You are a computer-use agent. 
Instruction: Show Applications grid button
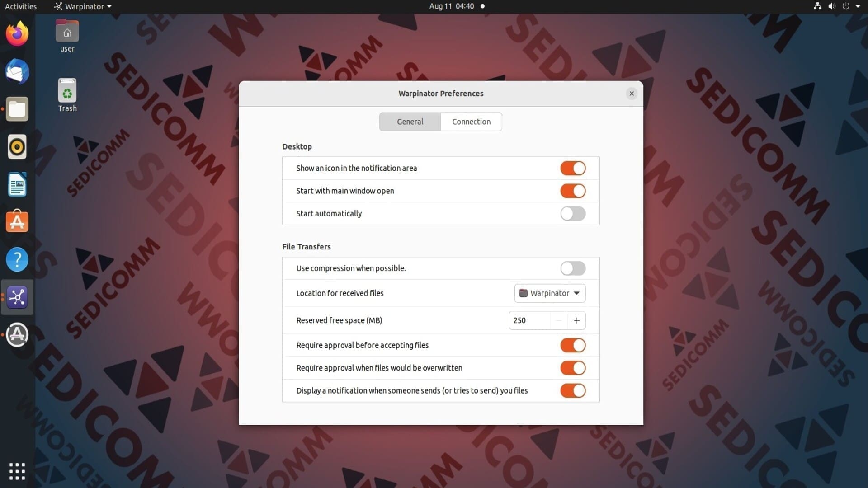click(x=17, y=471)
